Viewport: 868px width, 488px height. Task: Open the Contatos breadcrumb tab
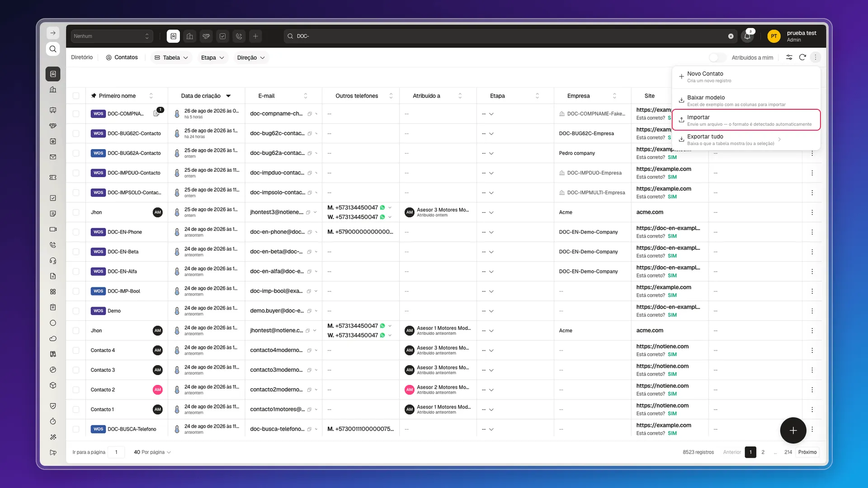tap(122, 57)
